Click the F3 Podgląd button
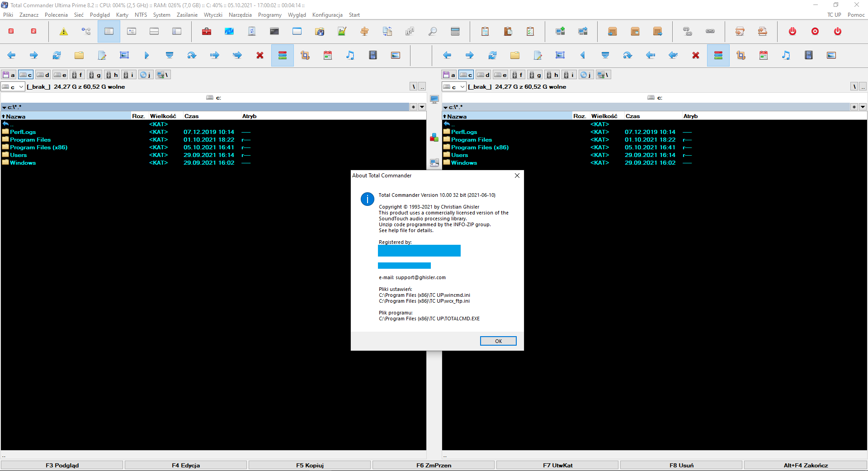The image size is (868, 471). coord(62,465)
